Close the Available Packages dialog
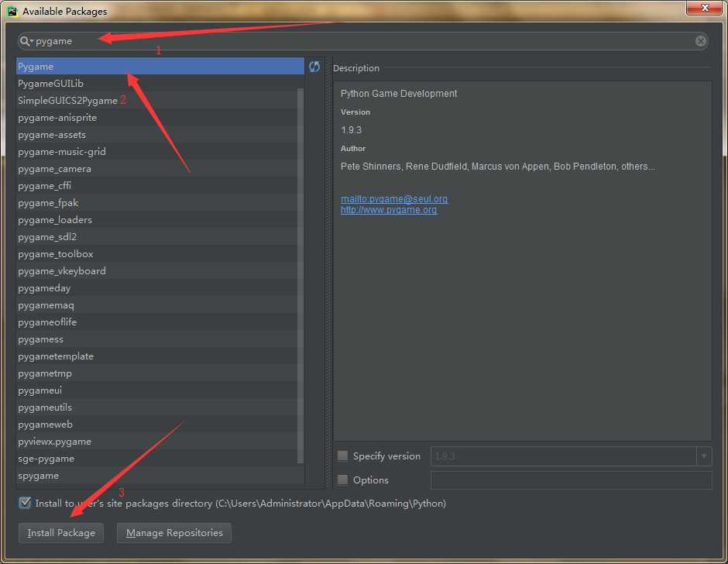The width and height of the screenshot is (728, 564). (x=704, y=8)
